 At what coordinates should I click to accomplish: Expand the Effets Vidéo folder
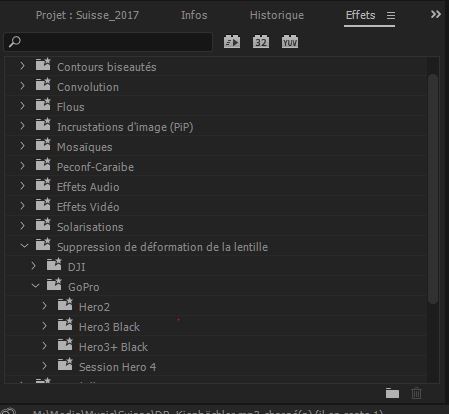click(x=22, y=206)
